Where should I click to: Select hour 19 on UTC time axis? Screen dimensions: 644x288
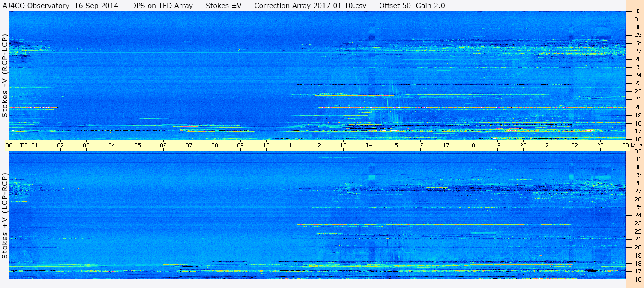pyautogui.click(x=497, y=145)
